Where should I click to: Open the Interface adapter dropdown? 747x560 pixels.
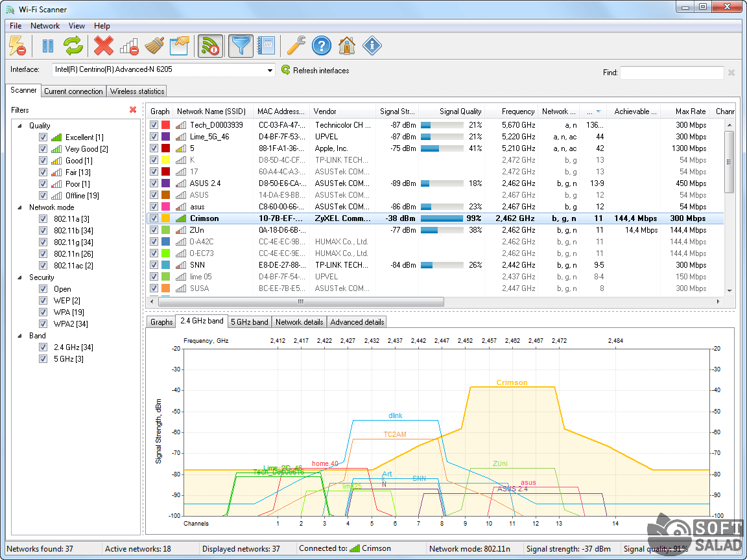click(x=270, y=70)
